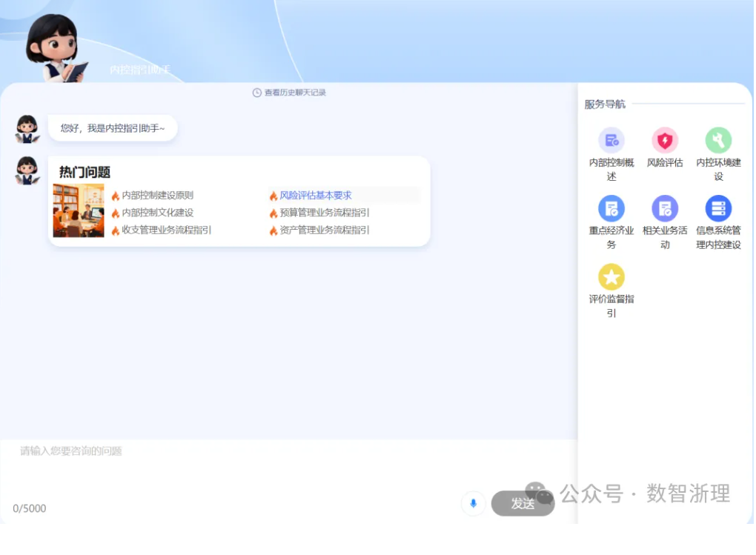Open 收支管理业务流程指引 question

click(166, 230)
